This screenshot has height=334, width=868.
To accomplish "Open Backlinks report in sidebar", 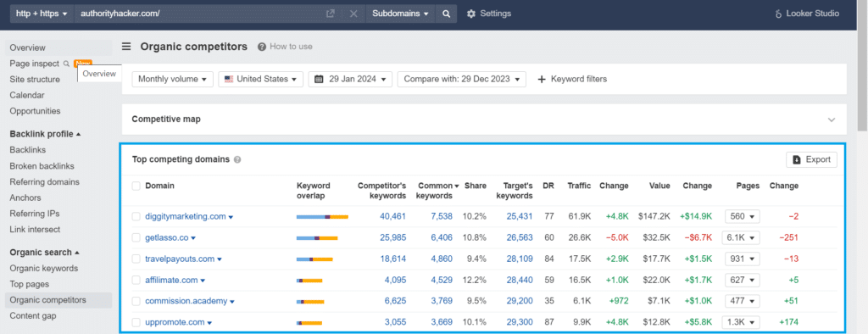I will click(x=28, y=150).
